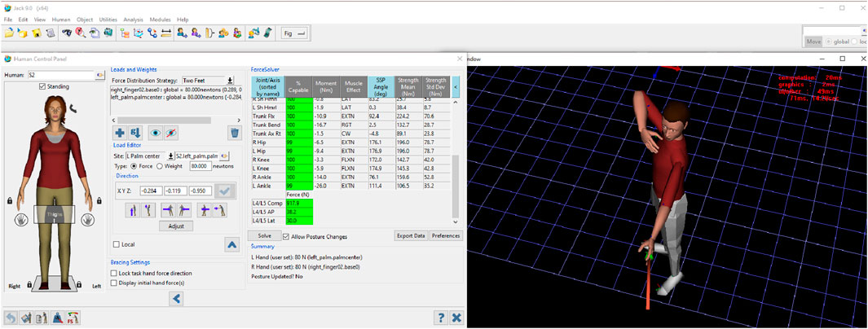Collapse panel with left chevron button
Image resolution: width=868 pixels, height=329 pixels.
point(176,299)
